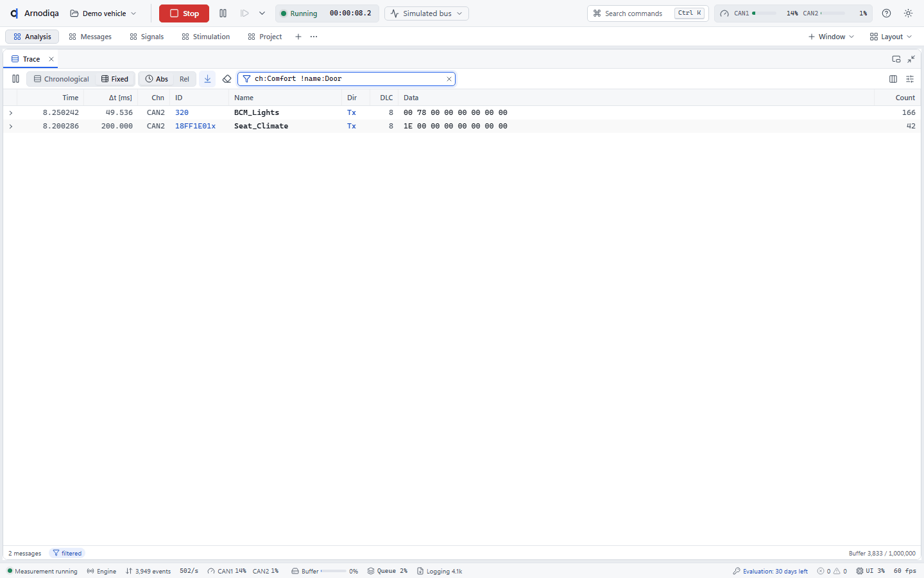Screen dimensions: 924x578
Task: Click the step-forward playback icon
Action: point(244,13)
